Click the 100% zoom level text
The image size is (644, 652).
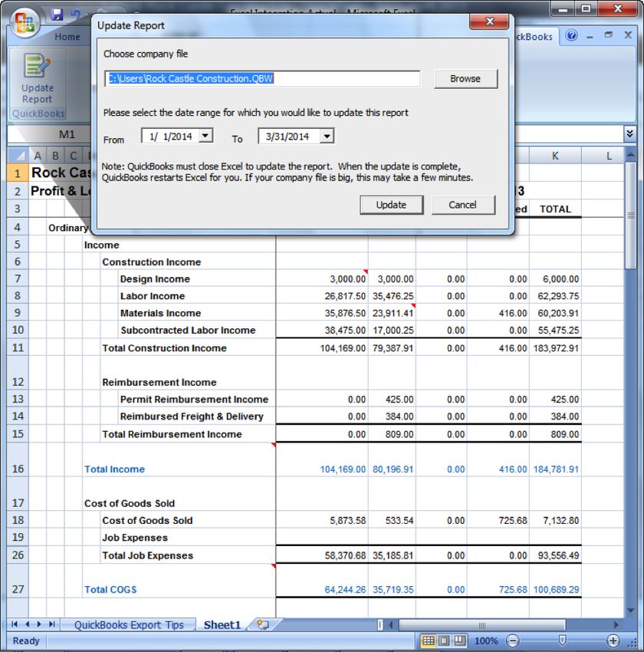pyautogui.click(x=486, y=640)
